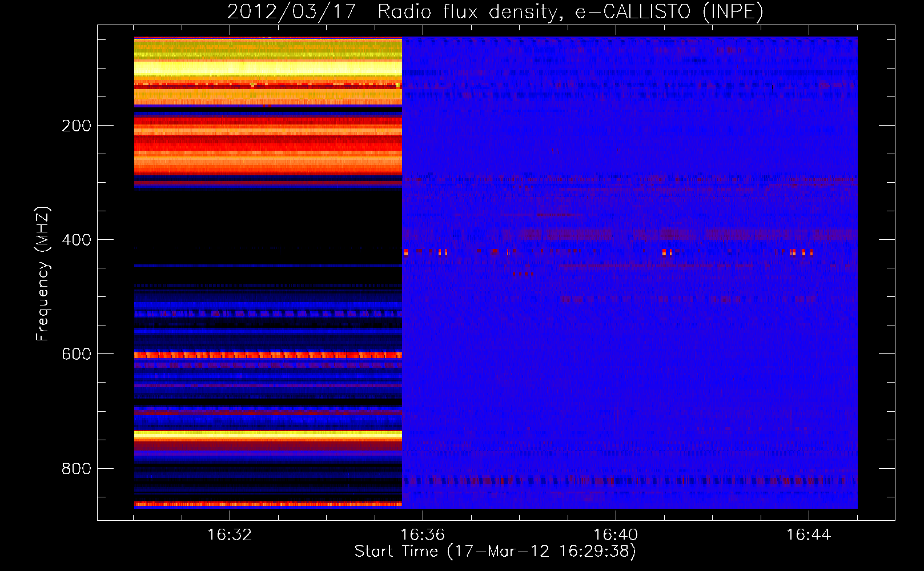Click the plot title 'Radio flux density, e-CALLISTO (INPE)'
The height and width of the screenshot is (571, 924).
(570, 11)
